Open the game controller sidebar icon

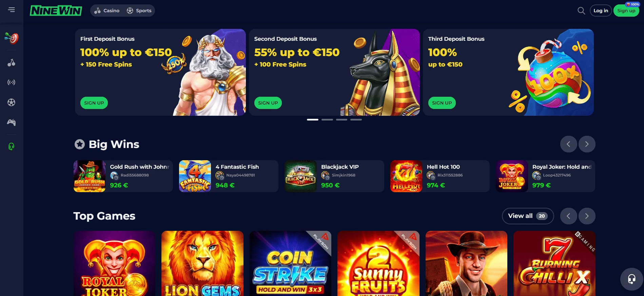pyautogui.click(x=12, y=122)
